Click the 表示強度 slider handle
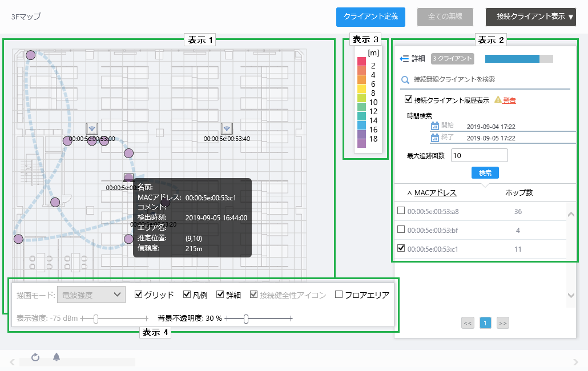The image size is (588, 371). click(x=96, y=318)
